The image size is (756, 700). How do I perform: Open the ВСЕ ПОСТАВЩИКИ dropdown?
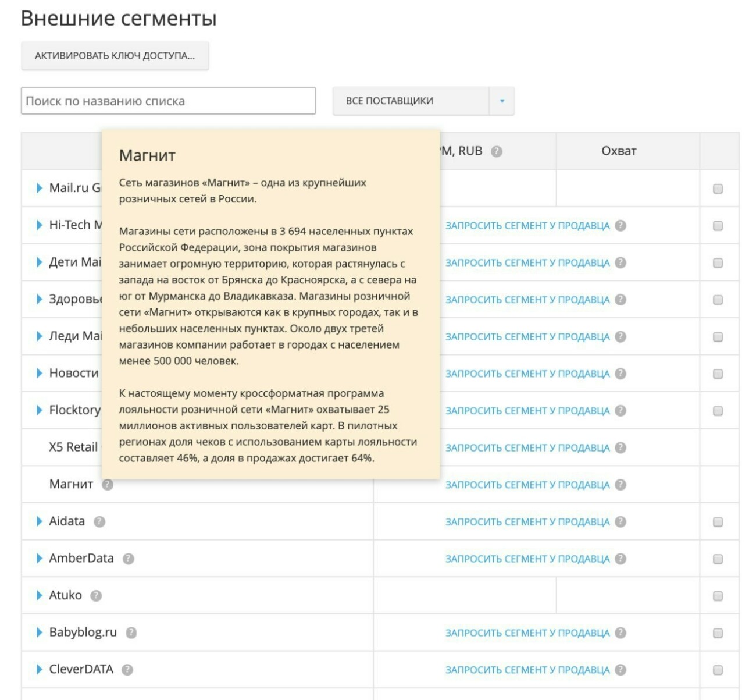pyautogui.click(x=423, y=101)
